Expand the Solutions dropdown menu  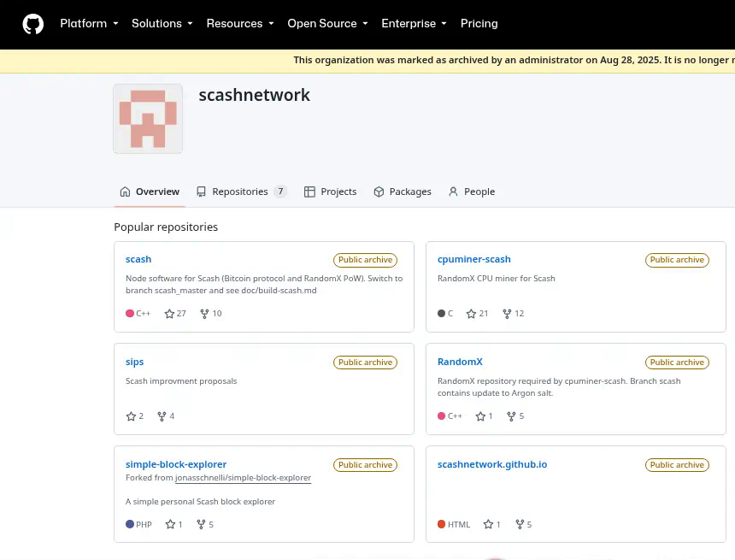tap(162, 23)
